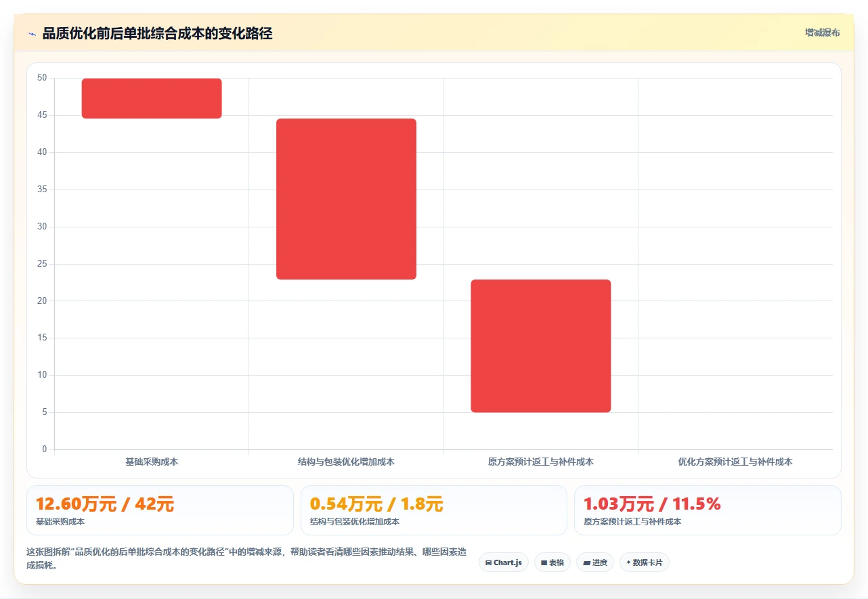Open the 1.03万元 / 11.5% data card
Image resolution: width=868 pixels, height=599 pixels.
coord(708,510)
